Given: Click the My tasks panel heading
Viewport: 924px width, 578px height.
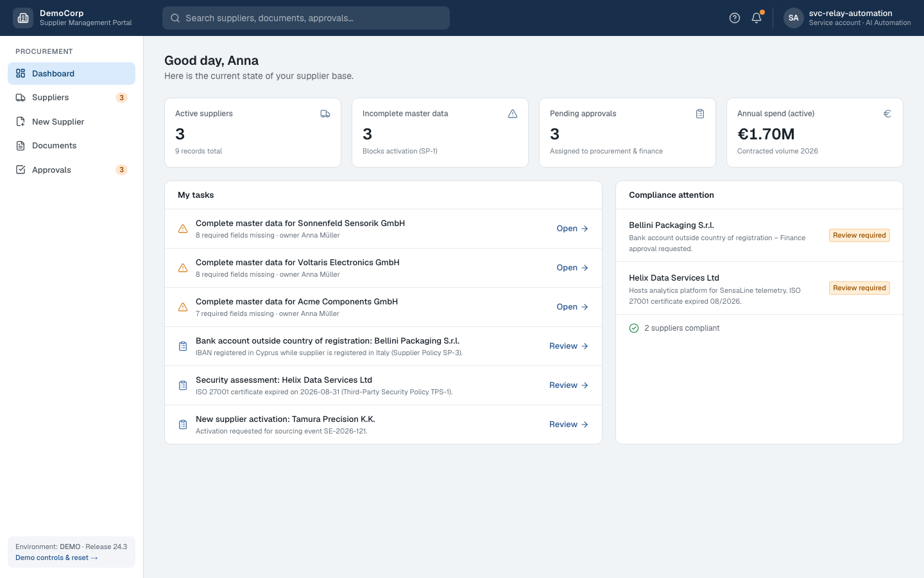Looking at the screenshot, I should tap(196, 195).
